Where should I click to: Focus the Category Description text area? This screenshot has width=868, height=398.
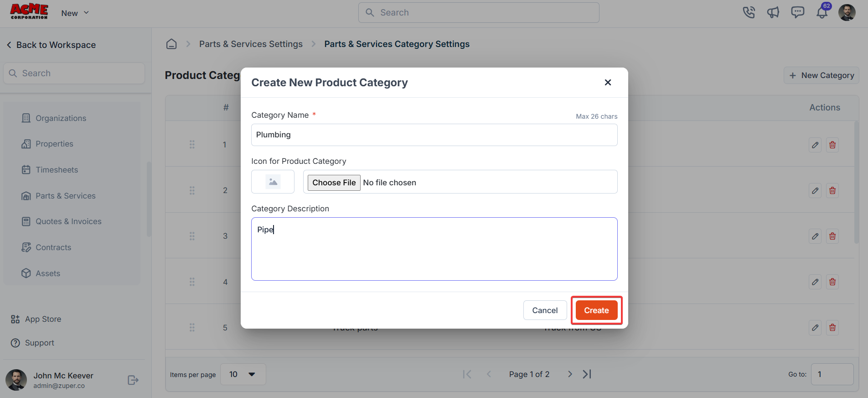(434, 249)
